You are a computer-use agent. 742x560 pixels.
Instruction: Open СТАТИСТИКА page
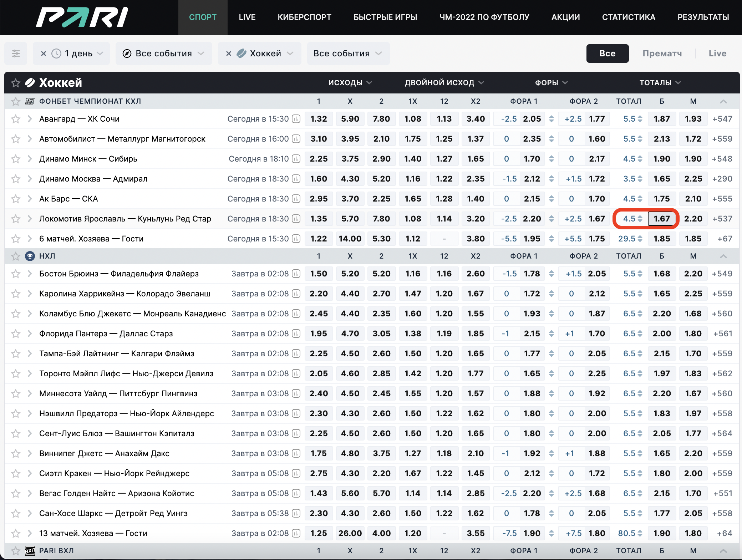click(629, 17)
